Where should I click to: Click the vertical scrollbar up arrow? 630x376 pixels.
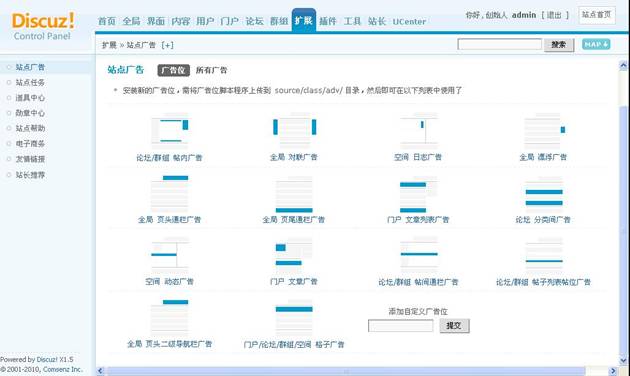(x=624, y=65)
